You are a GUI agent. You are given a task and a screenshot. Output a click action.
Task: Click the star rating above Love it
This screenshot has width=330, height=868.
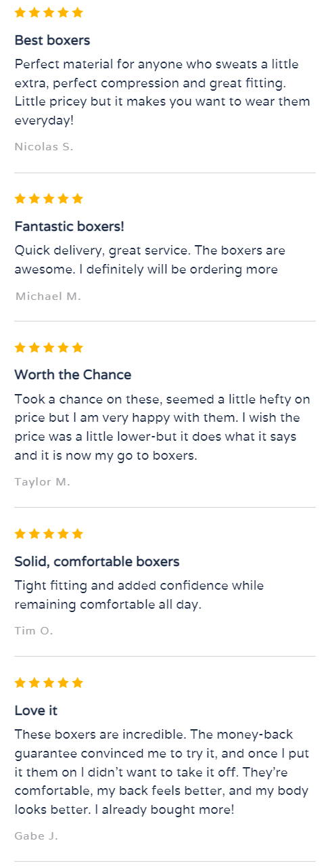click(49, 682)
